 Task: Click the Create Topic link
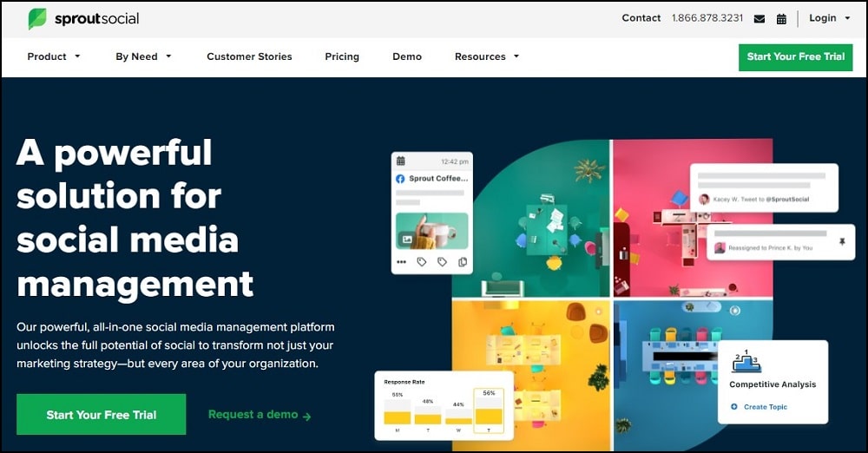(x=765, y=406)
